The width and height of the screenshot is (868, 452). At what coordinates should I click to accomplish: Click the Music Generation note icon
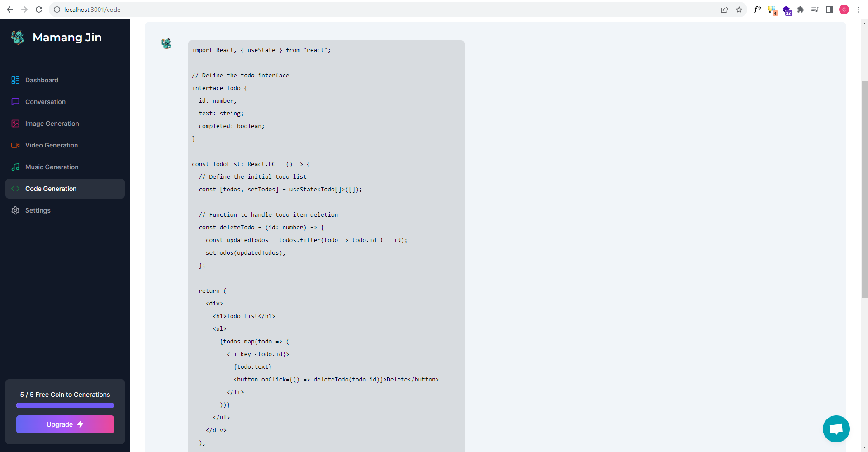[15, 167]
